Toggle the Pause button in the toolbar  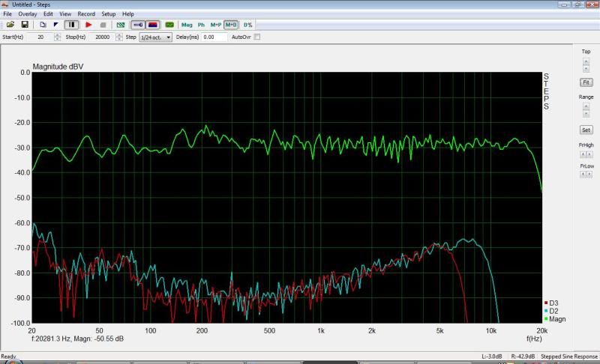72,25
